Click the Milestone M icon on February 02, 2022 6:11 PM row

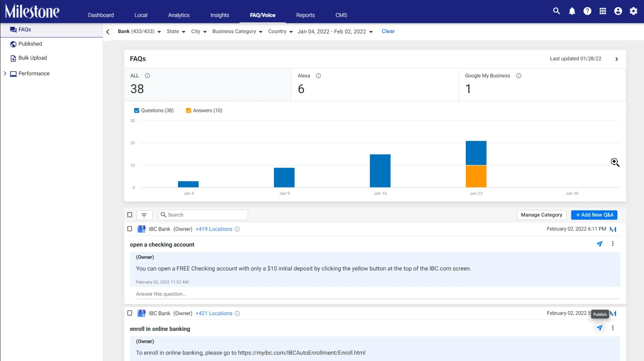click(613, 229)
